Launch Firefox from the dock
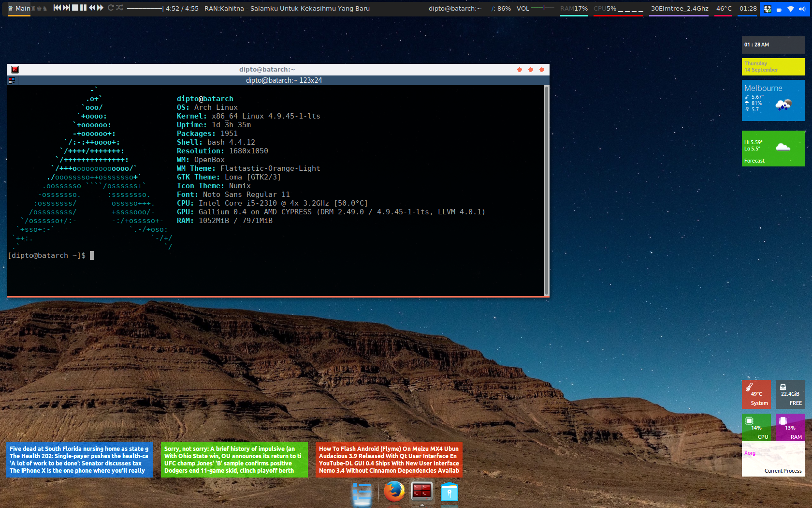Viewport: 812px width, 508px height. point(394,492)
